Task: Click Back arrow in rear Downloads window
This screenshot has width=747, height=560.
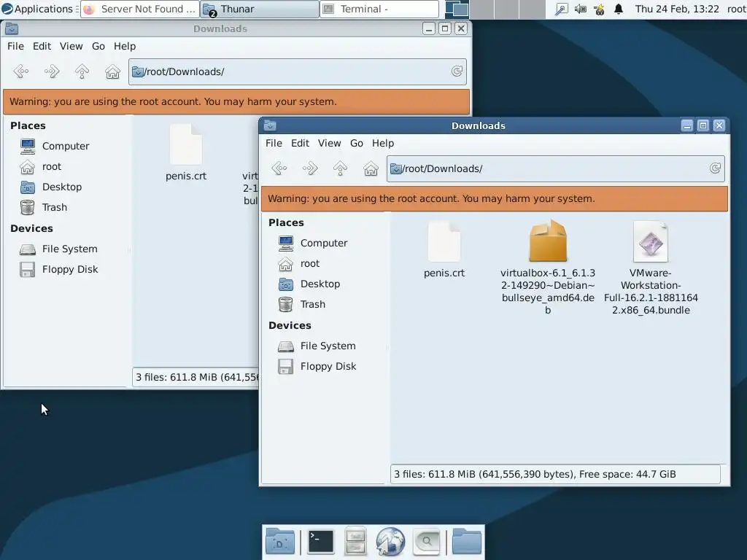Action: pos(21,71)
